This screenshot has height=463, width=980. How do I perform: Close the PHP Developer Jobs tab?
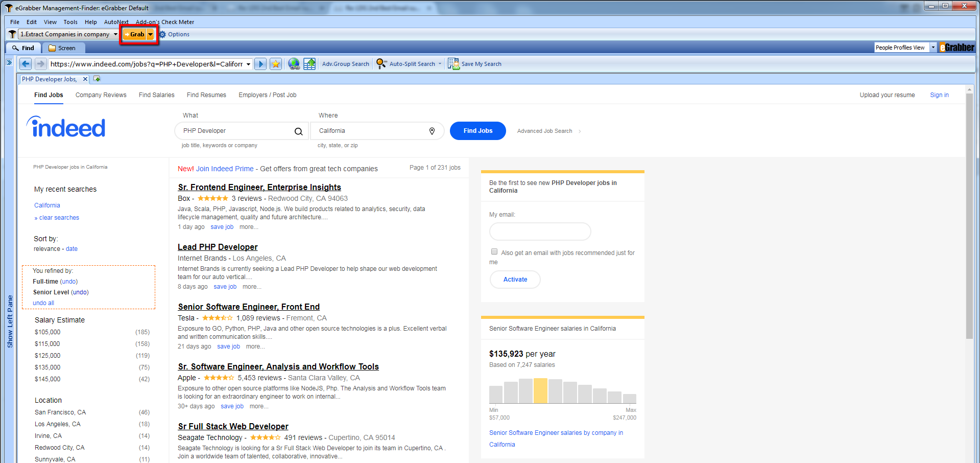(x=85, y=79)
